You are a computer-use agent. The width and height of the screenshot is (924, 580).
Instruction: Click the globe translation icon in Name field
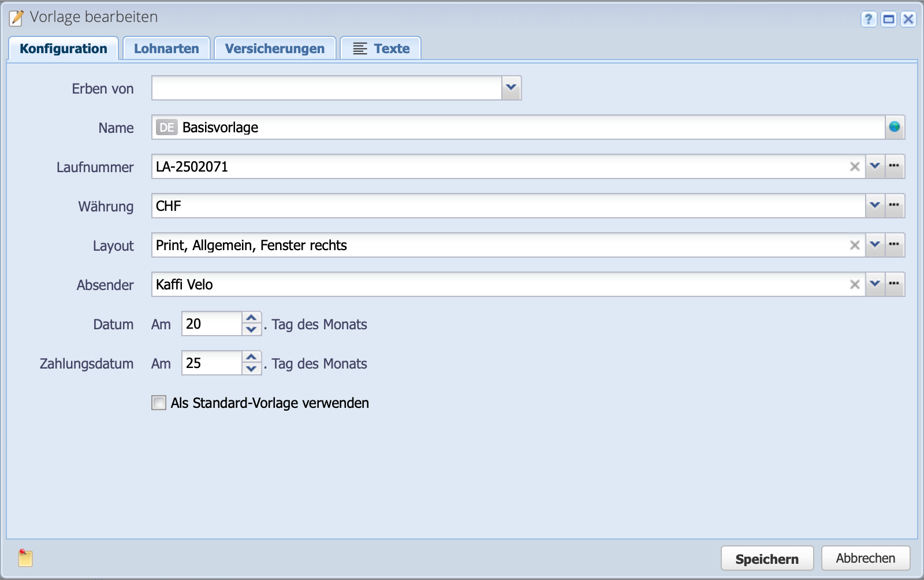pos(895,127)
